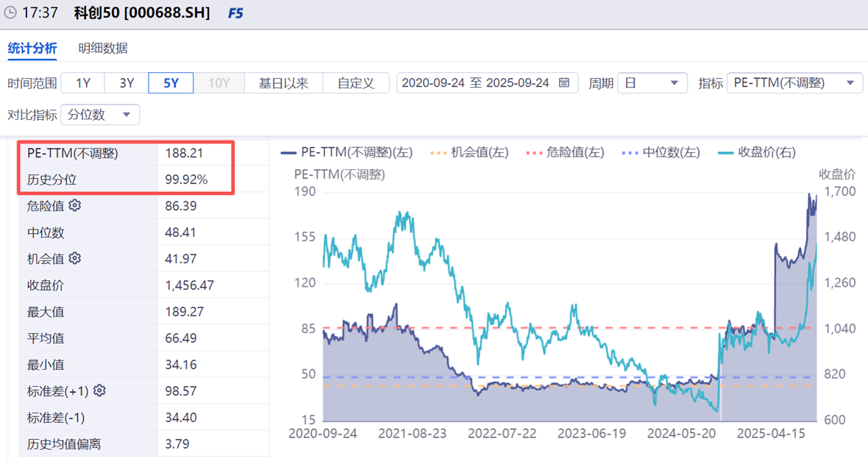Viewport: 868px width, 462px height.
Task: Open the calendar icon in date range
Action: [564, 83]
